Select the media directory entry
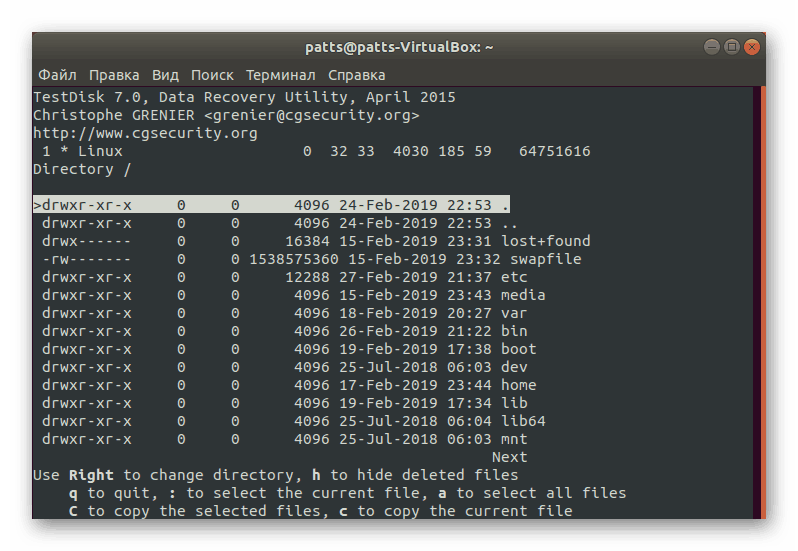 (294, 295)
